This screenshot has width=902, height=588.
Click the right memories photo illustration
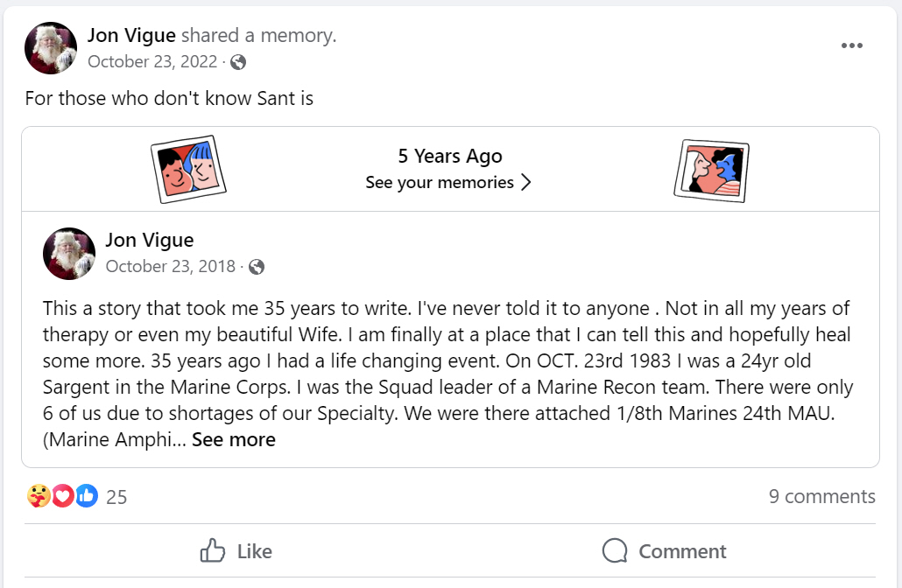click(711, 171)
